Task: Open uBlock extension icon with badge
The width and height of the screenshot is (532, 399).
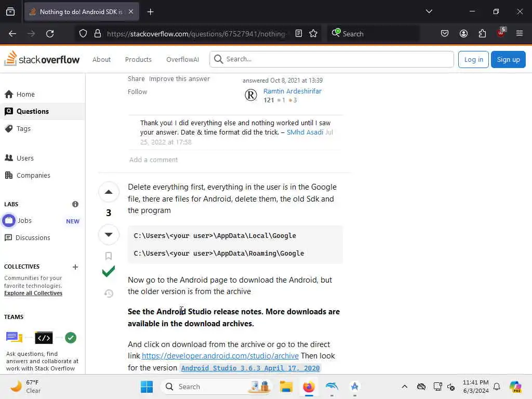Action: pos(501,33)
